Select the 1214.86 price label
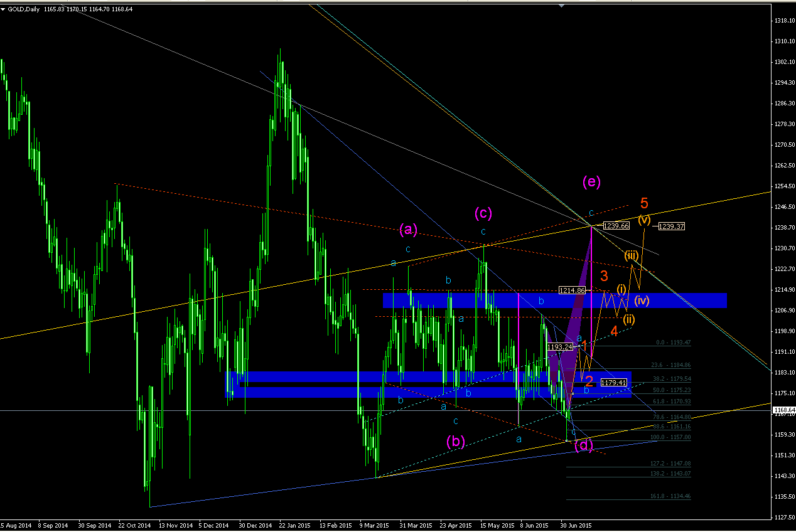This screenshot has width=796, height=532. (572, 290)
